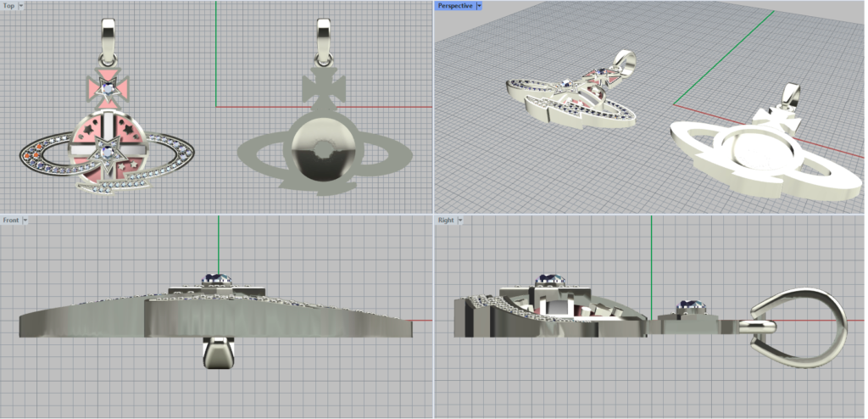
Task: Select the Front viewport title label
Action: click(x=11, y=221)
